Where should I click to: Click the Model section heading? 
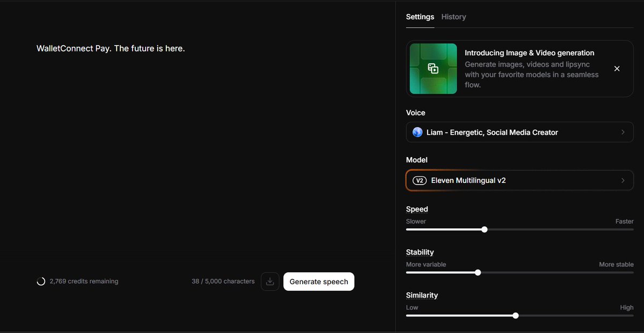[417, 160]
